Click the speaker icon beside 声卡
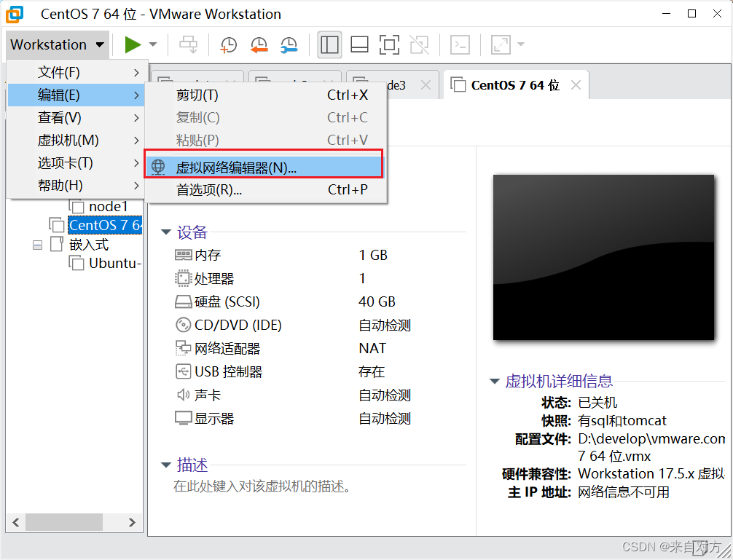The image size is (733, 560). point(184,395)
